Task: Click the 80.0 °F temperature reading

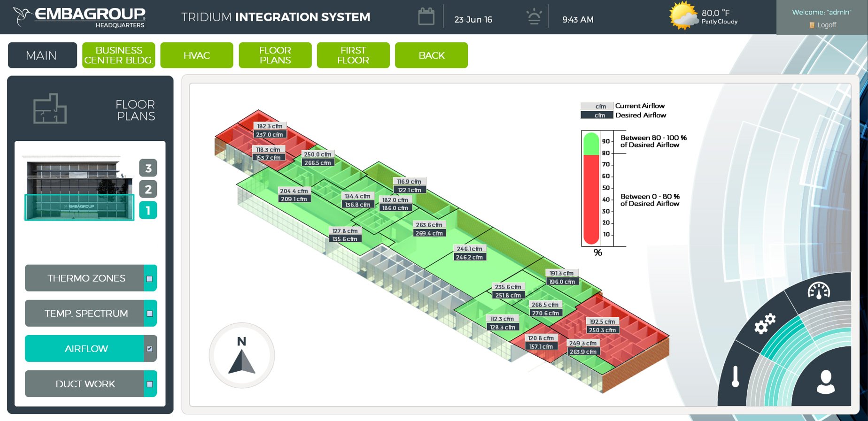Action: tap(715, 13)
